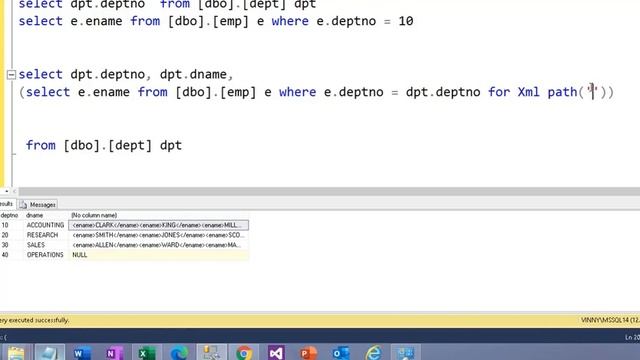This screenshot has width=640, height=360.
Task: Open Microsoft Edge from the taskbar
Action: pyautogui.click(x=179, y=352)
